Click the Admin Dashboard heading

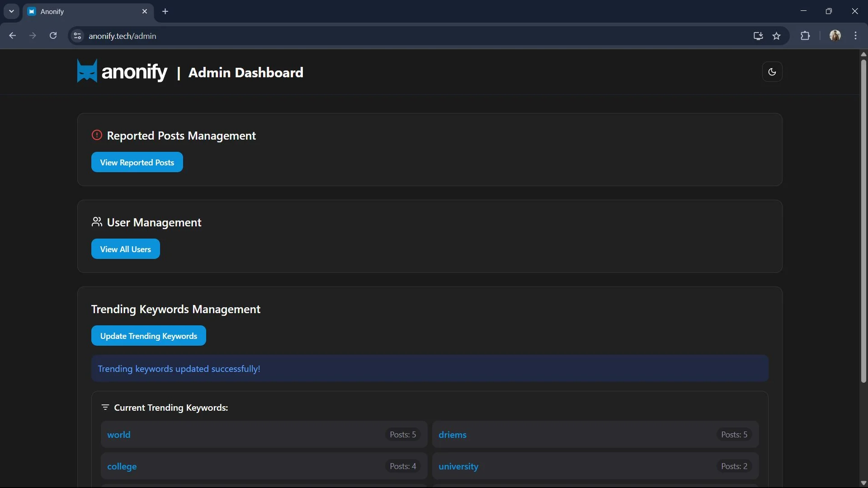245,72
